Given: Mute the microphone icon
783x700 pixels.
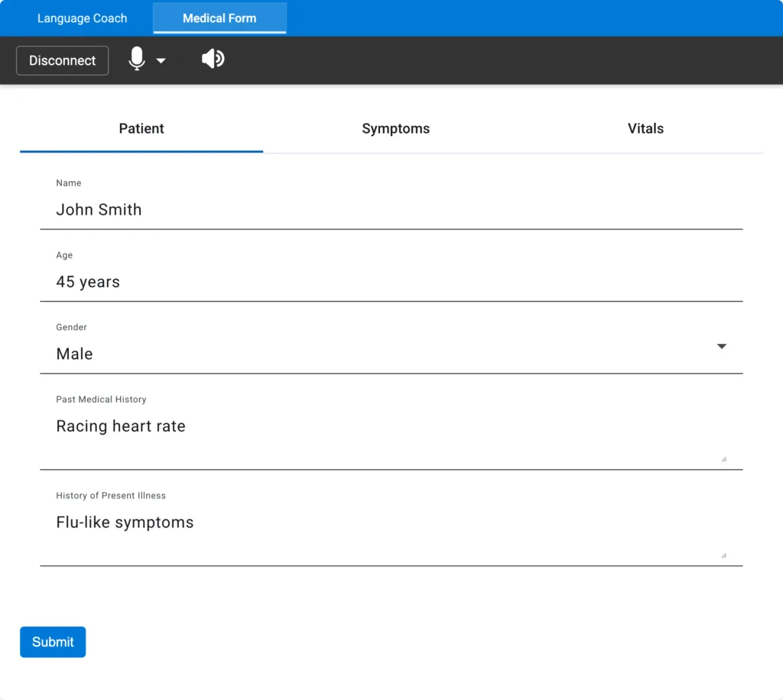Looking at the screenshot, I should pyautogui.click(x=137, y=60).
